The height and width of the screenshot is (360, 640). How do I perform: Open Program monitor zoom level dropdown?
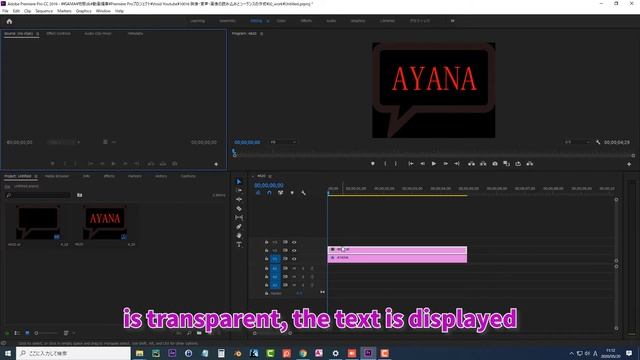(282, 142)
